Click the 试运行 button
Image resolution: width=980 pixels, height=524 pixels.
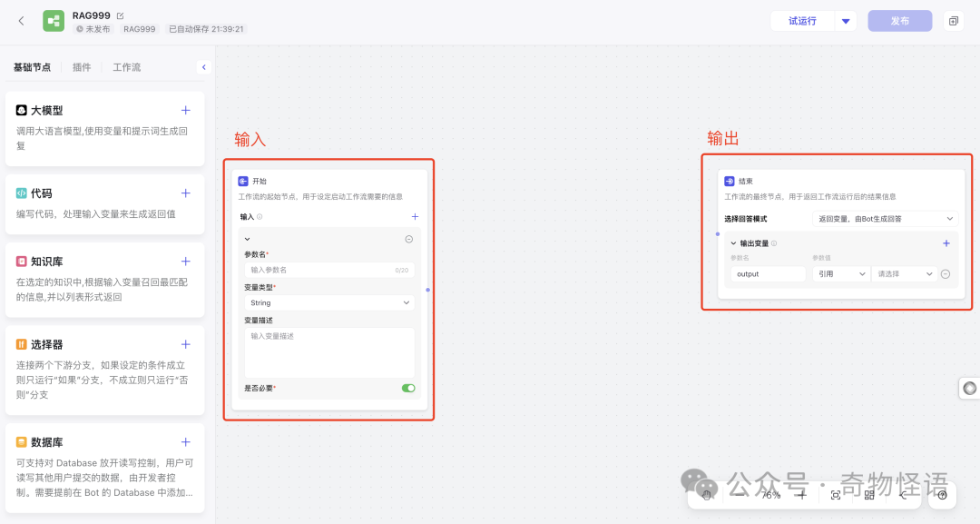(802, 21)
